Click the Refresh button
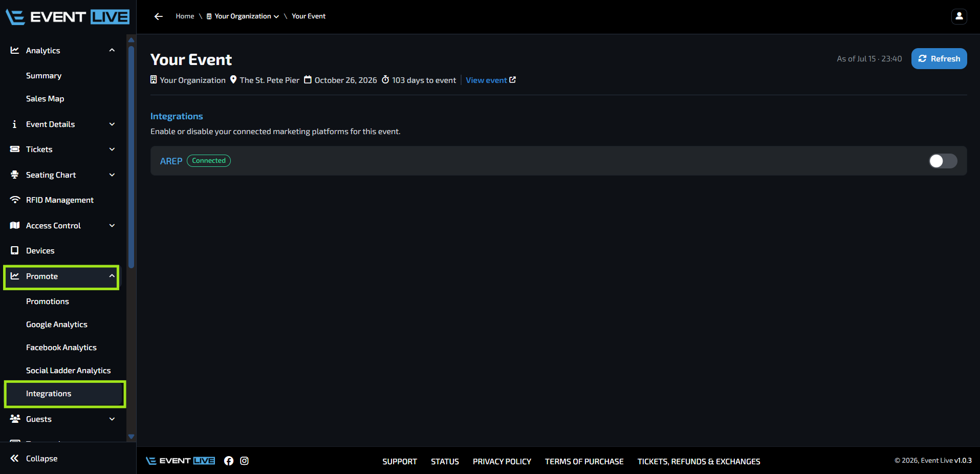The width and height of the screenshot is (980, 474). point(939,58)
